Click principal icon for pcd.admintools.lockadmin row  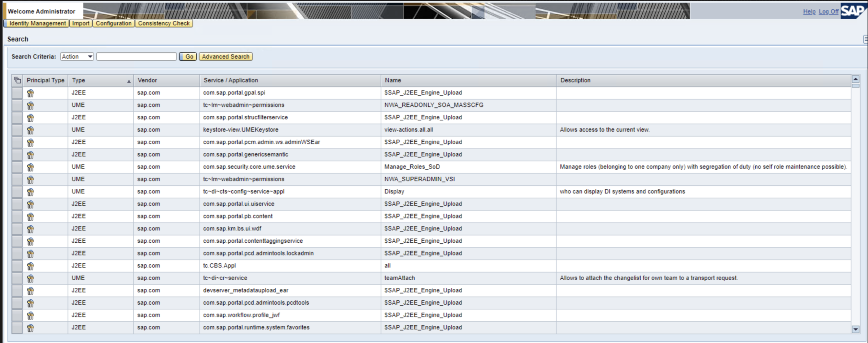coord(31,254)
